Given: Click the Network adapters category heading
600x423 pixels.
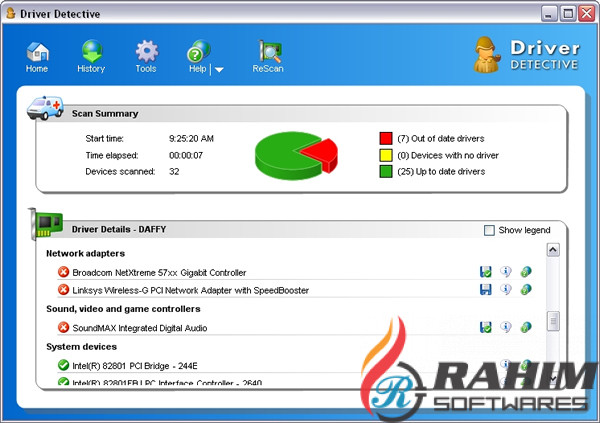Looking at the screenshot, I should point(85,253).
